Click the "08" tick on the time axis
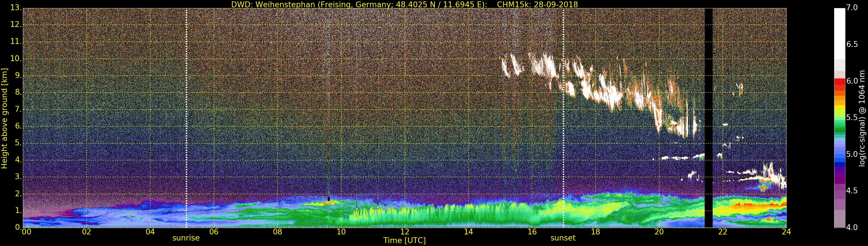Image resolution: width=868 pixels, height=246 pixels. pos(277,232)
